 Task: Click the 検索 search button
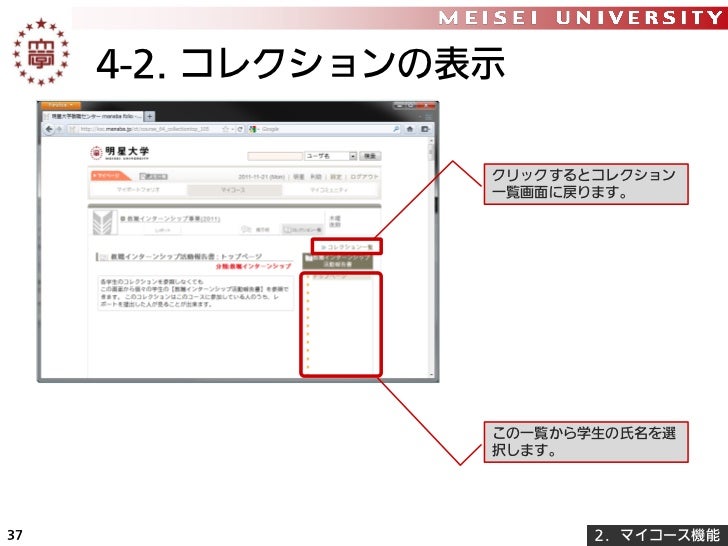click(370, 156)
